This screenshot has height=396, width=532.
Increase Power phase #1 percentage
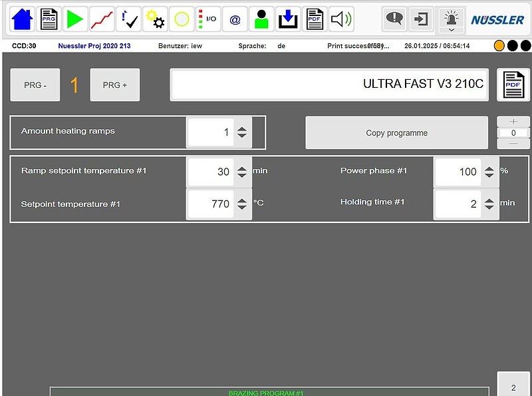[x=489, y=167]
